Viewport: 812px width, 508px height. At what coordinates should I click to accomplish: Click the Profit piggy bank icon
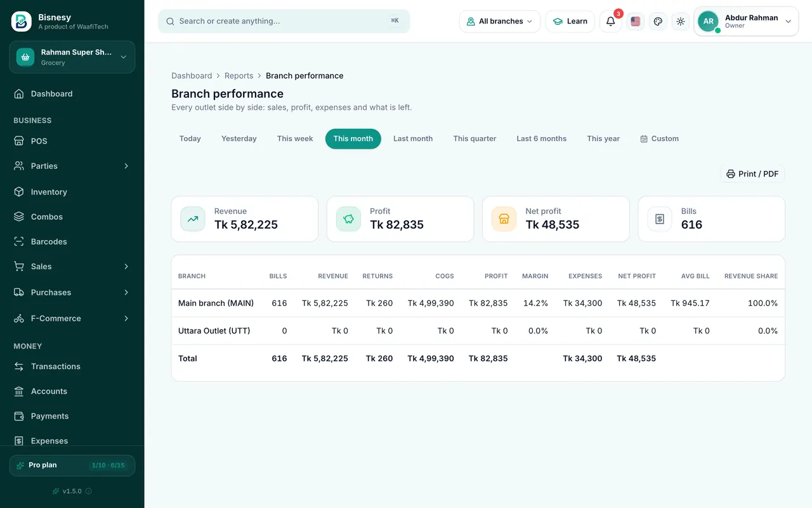[348, 219]
